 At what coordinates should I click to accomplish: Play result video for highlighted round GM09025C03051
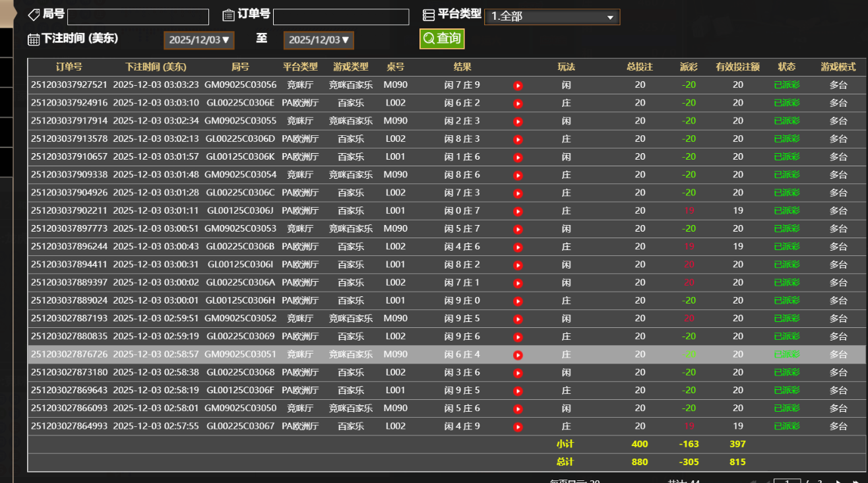pos(518,355)
